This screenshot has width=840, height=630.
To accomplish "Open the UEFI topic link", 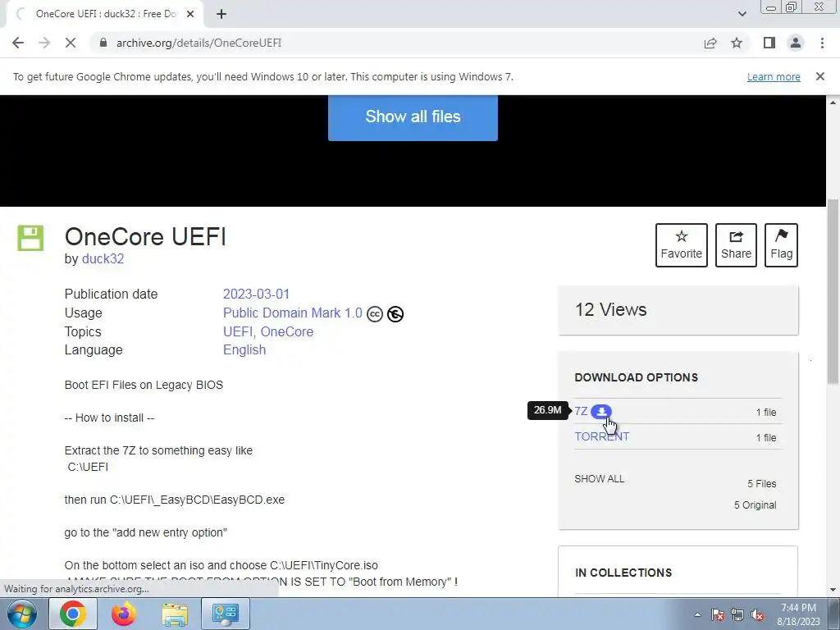I will coord(237,331).
